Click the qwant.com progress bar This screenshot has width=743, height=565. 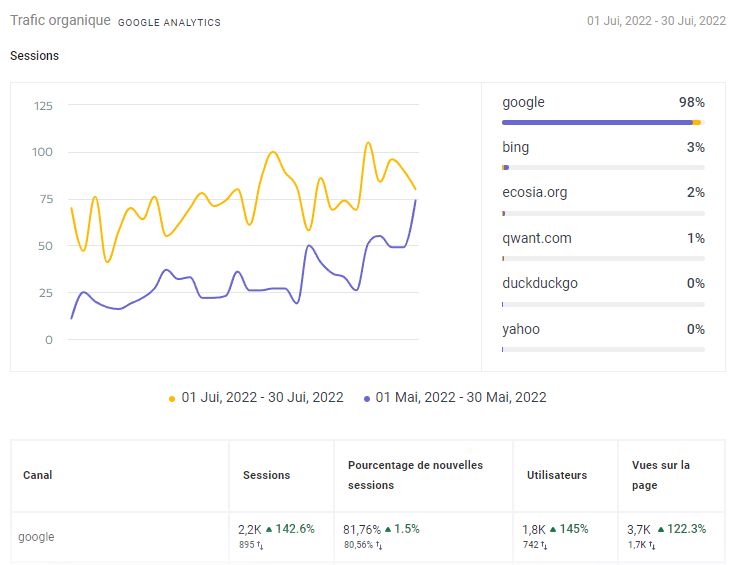602,258
